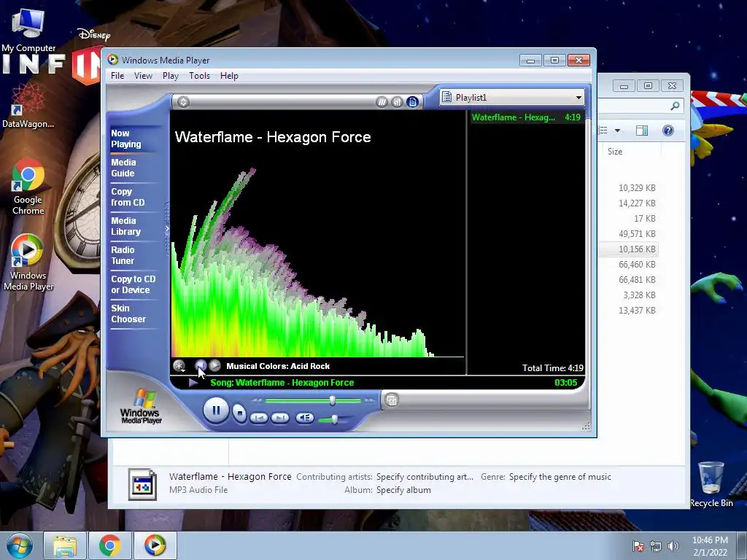
Task: Click Specify album in the details pane
Action: (403, 490)
